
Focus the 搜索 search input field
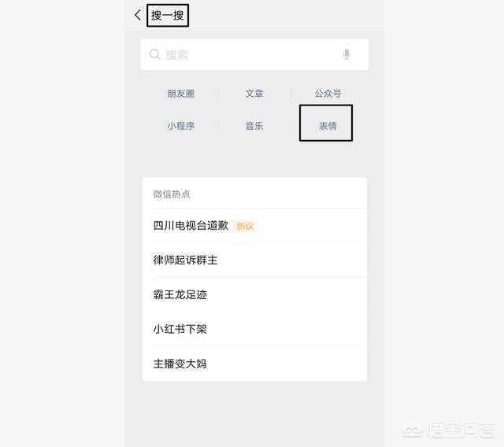point(254,54)
